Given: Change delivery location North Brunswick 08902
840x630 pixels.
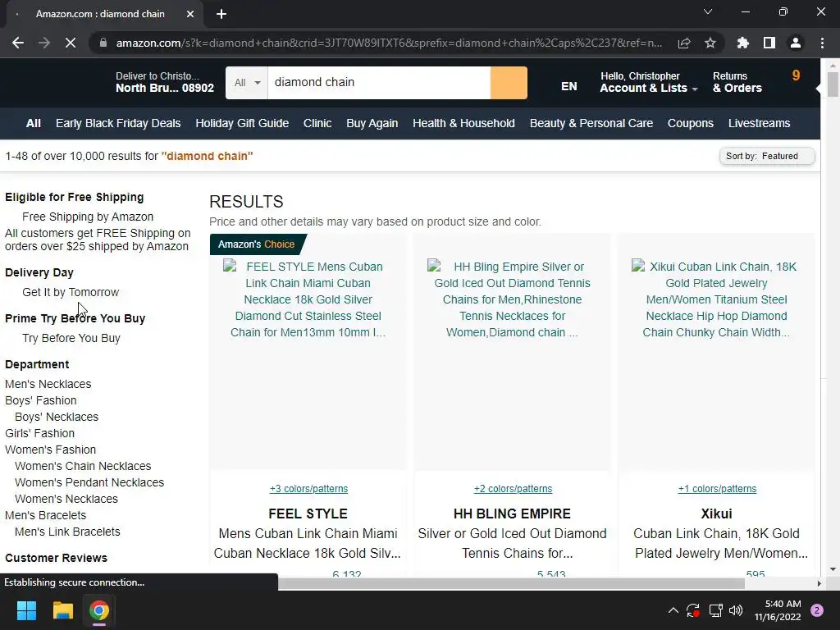Looking at the screenshot, I should tap(164, 82).
